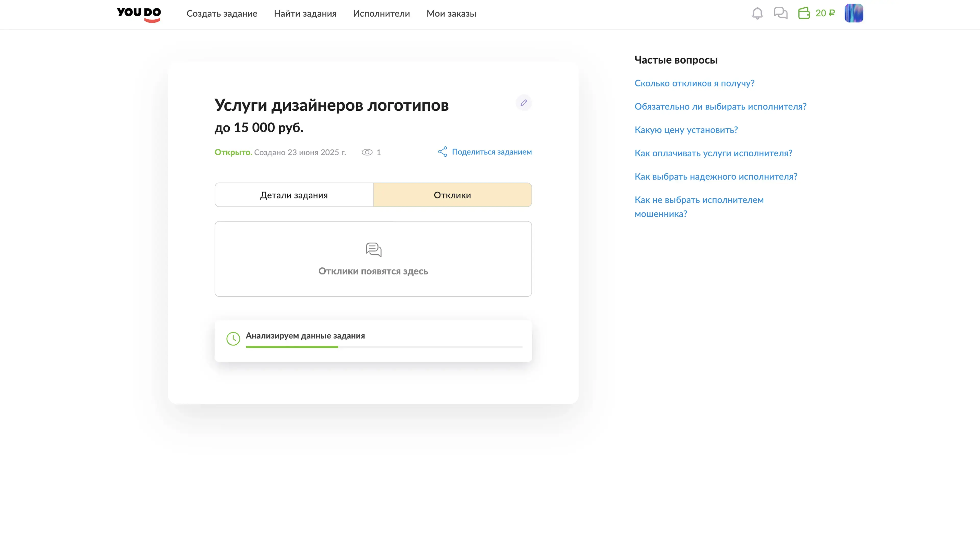980x551 pixels.
Task: Open the notifications bell
Action: pos(757,13)
